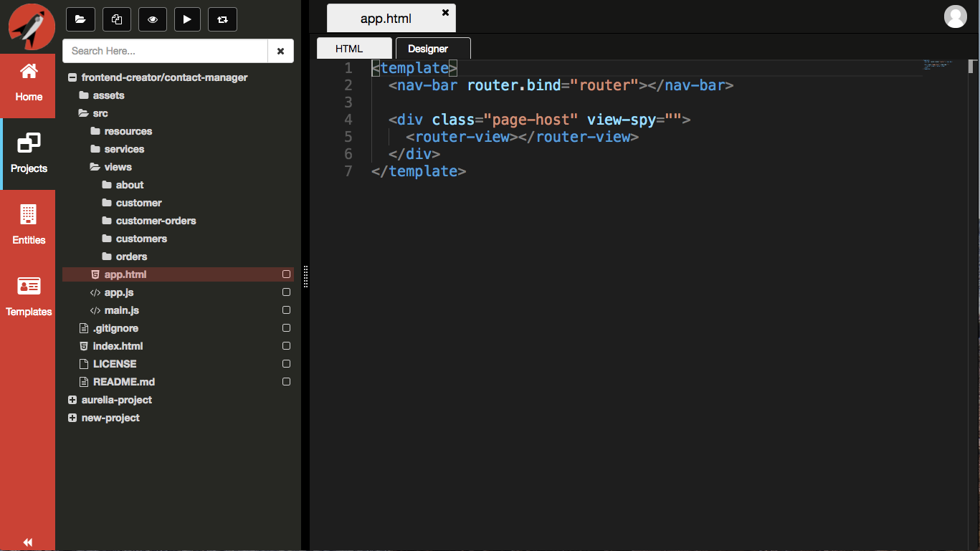The image size is (980, 551).
Task: Click the play run toolbar button
Action: point(187,19)
